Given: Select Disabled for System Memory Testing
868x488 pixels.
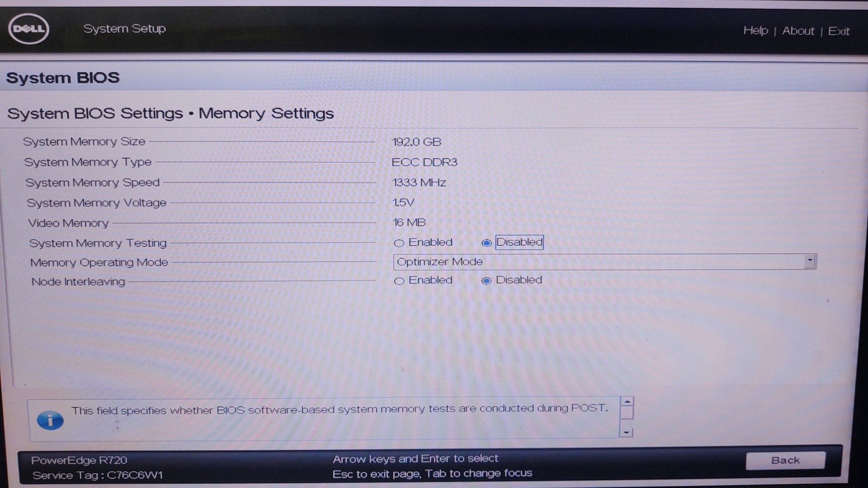Looking at the screenshot, I should pos(486,243).
